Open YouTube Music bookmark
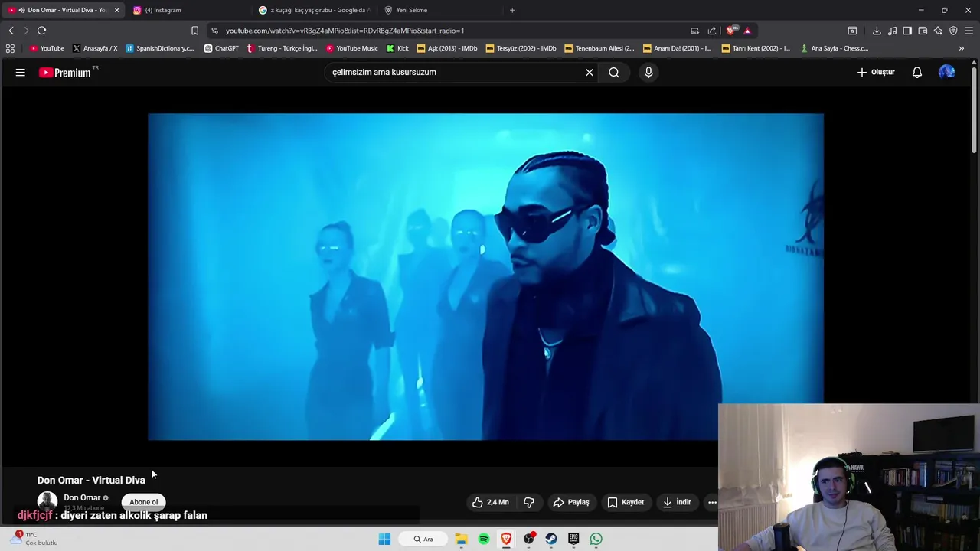The image size is (980, 551). point(352,48)
